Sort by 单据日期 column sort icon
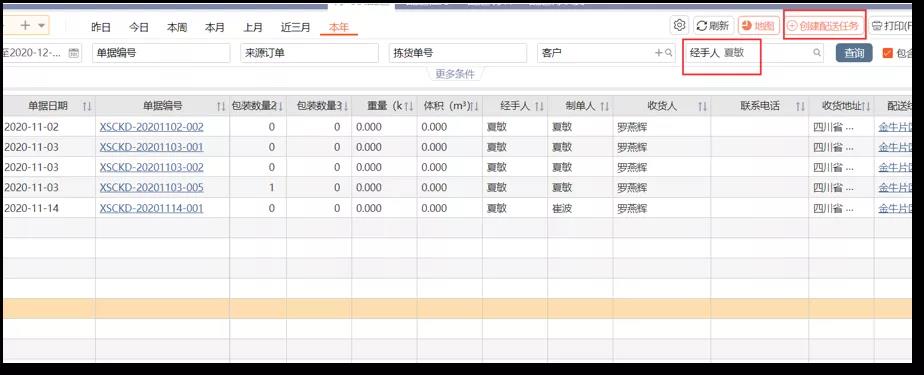924x375 pixels. click(x=87, y=106)
